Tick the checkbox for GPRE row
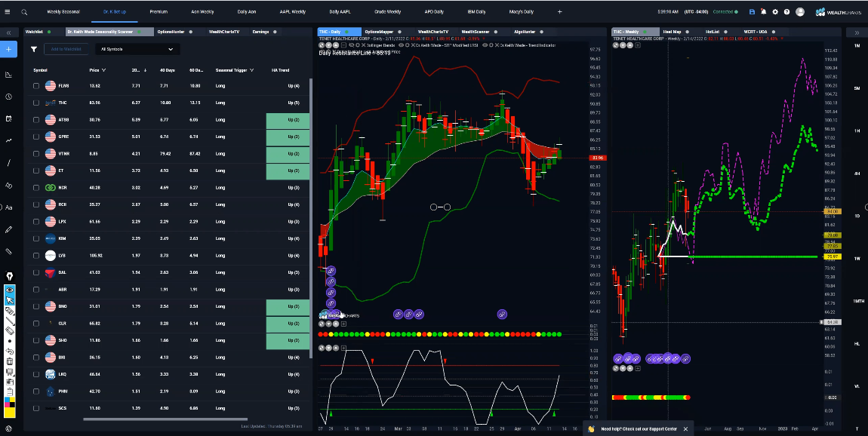The width and height of the screenshot is (868, 436). pyautogui.click(x=36, y=137)
